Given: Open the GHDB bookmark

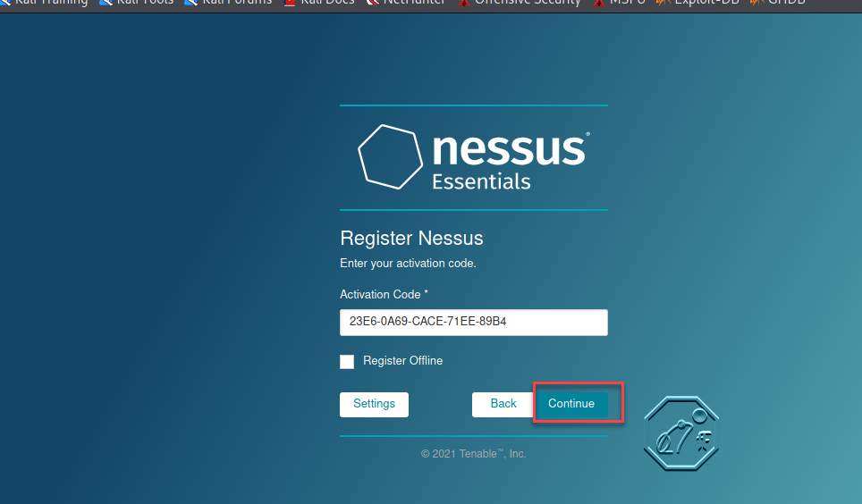Looking at the screenshot, I should tap(778, 3).
